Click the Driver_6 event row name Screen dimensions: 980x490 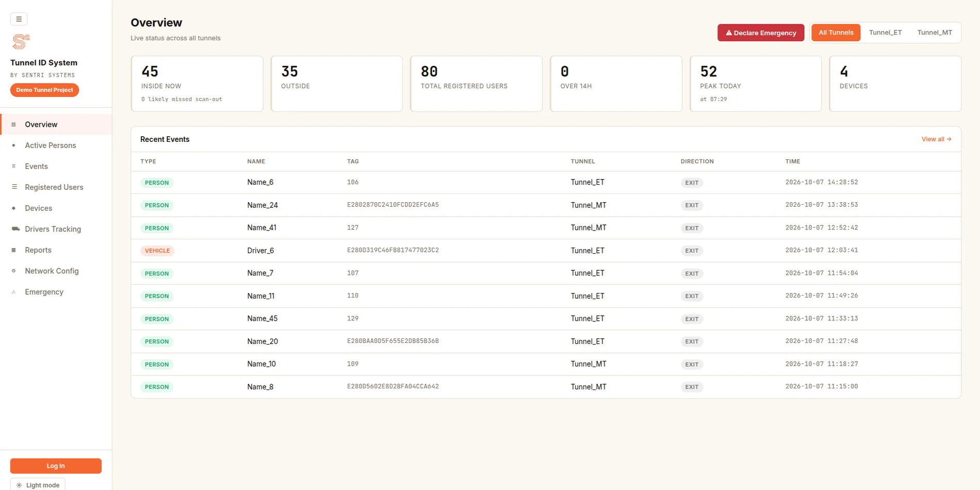(x=260, y=251)
